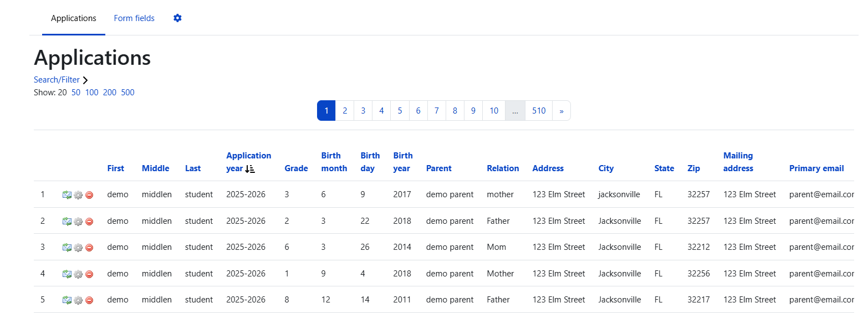Delete application row 3 with red icon

[x=89, y=248]
